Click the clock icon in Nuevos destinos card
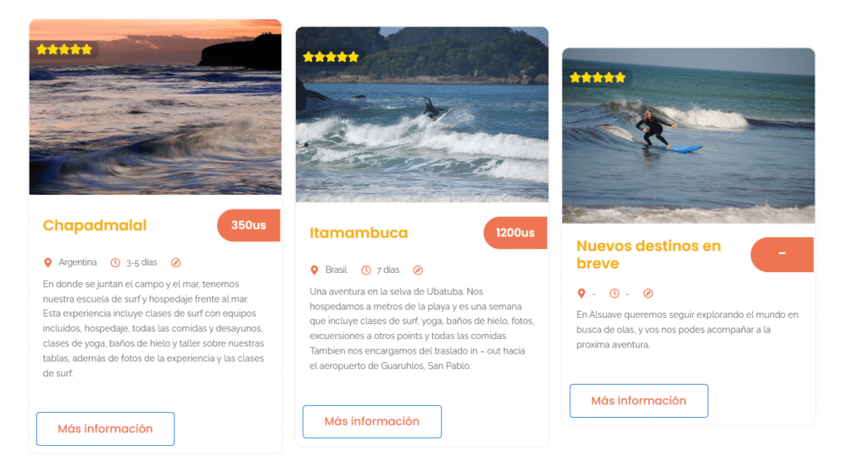The height and width of the screenshot is (462, 868). [615, 293]
